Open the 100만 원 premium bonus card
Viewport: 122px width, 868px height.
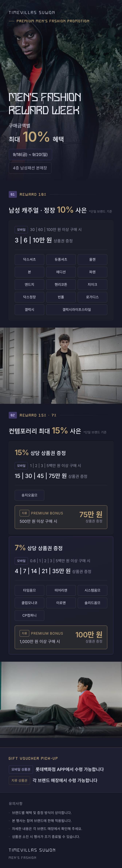[x=61, y=637]
